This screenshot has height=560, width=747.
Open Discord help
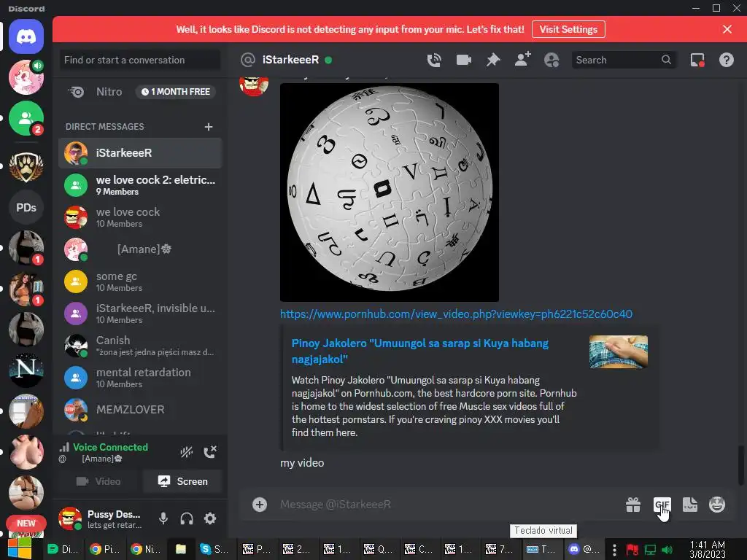(x=727, y=60)
